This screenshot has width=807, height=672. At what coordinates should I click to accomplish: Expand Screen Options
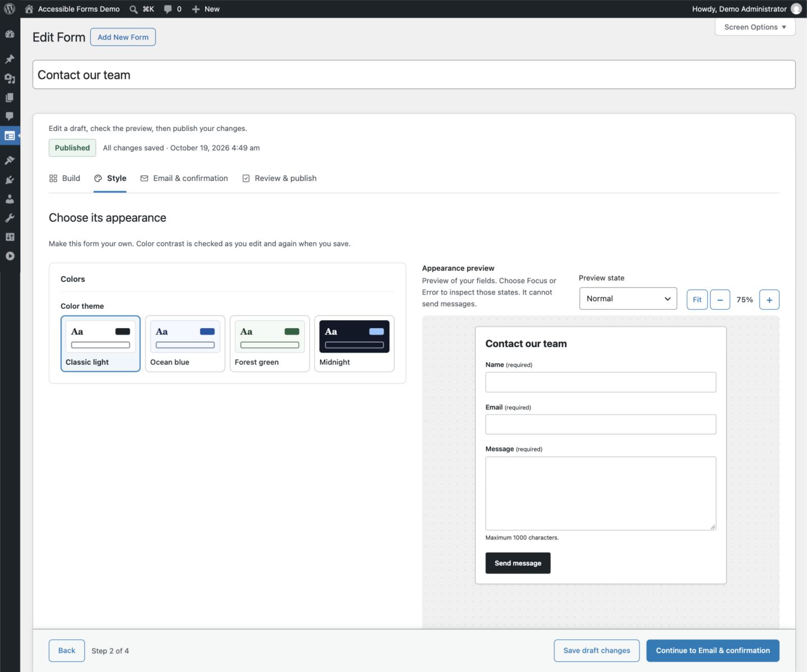(x=755, y=27)
